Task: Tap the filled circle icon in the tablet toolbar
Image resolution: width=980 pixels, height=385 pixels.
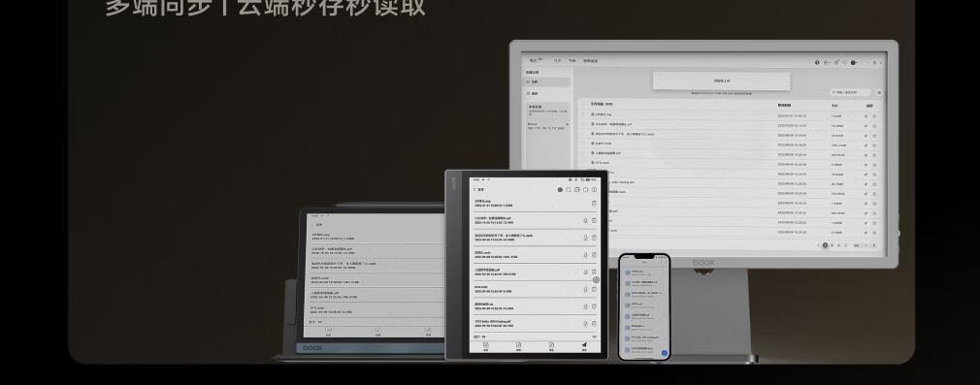Action: tap(560, 189)
